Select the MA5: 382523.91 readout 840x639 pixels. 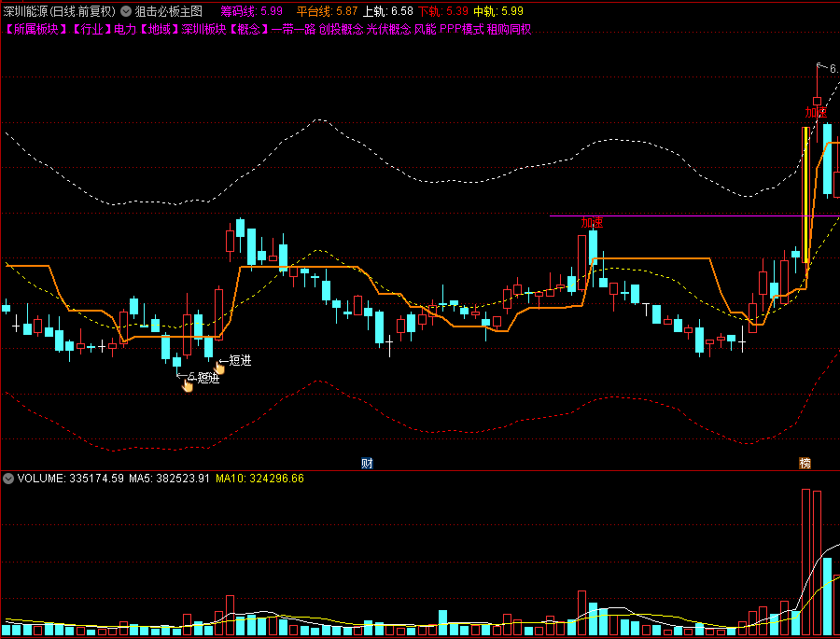point(169,479)
